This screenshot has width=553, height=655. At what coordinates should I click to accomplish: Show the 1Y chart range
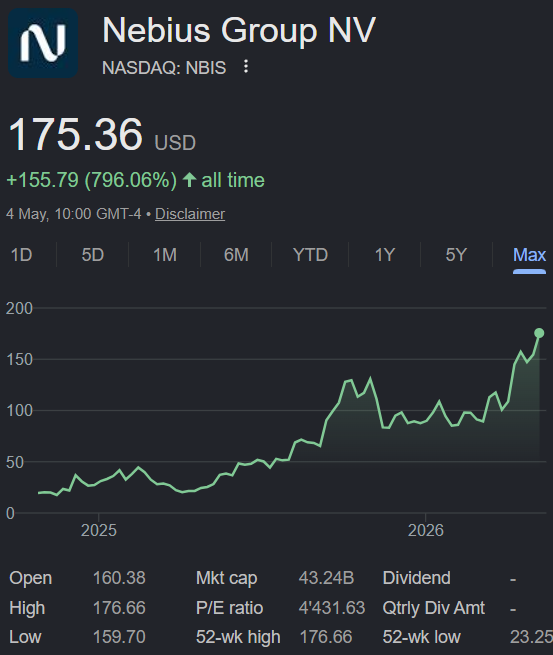pos(385,255)
